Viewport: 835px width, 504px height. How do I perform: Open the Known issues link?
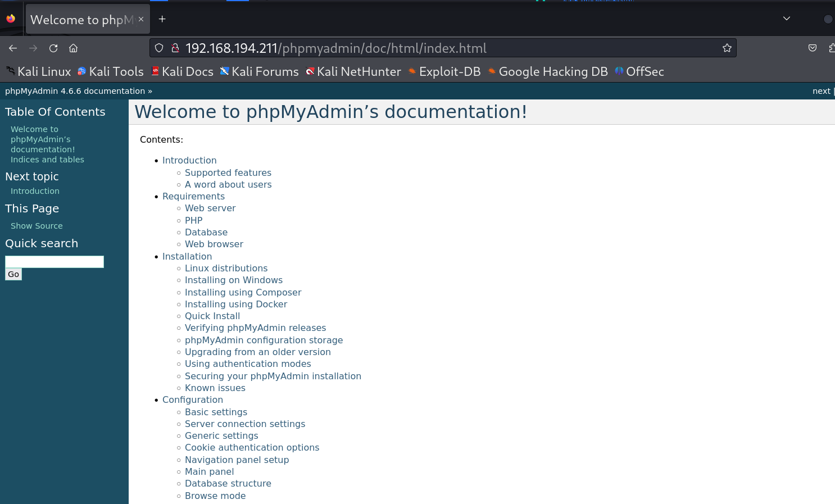click(x=215, y=388)
